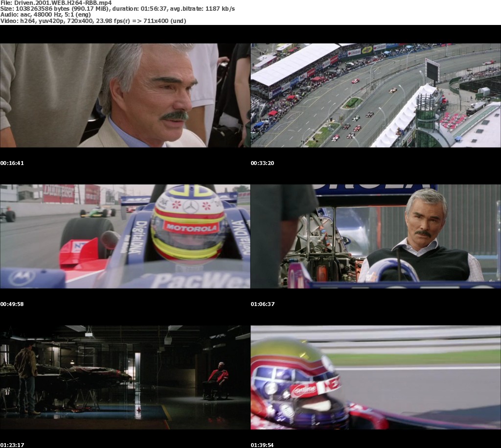
Task: Click the 01:39:54 timestamp label
Action: pos(262,445)
